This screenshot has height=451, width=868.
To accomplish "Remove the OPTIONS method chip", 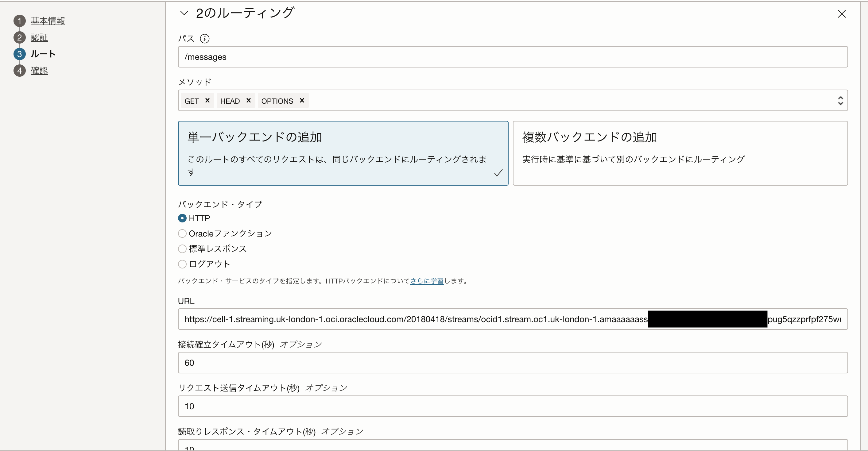I will tap(302, 100).
